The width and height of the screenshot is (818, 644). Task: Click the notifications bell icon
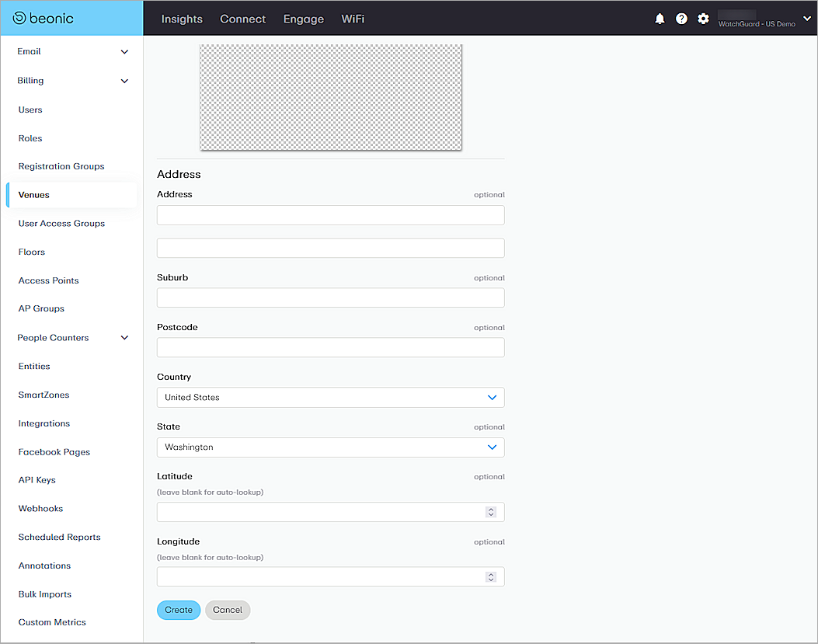[x=660, y=19]
